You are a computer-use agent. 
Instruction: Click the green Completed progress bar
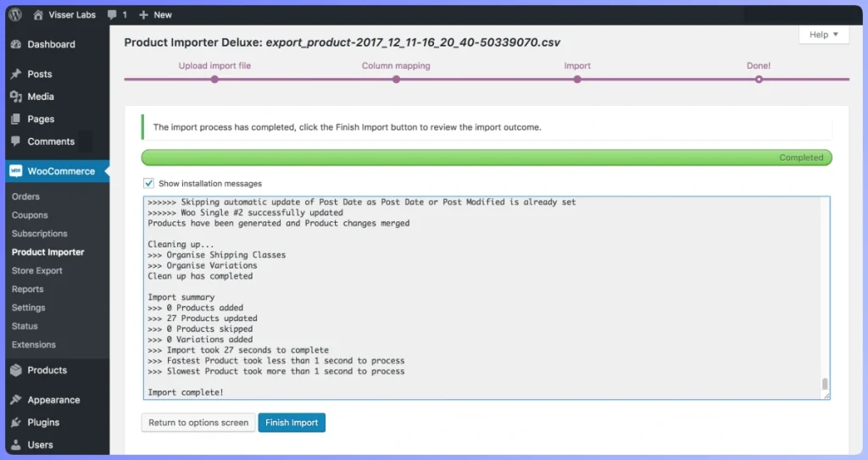pyautogui.click(x=487, y=158)
